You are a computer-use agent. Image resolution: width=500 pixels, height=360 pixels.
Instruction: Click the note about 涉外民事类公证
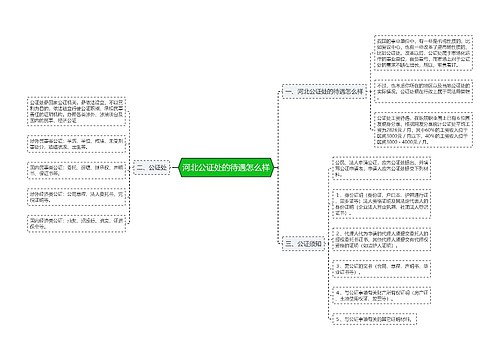[x=76, y=144]
